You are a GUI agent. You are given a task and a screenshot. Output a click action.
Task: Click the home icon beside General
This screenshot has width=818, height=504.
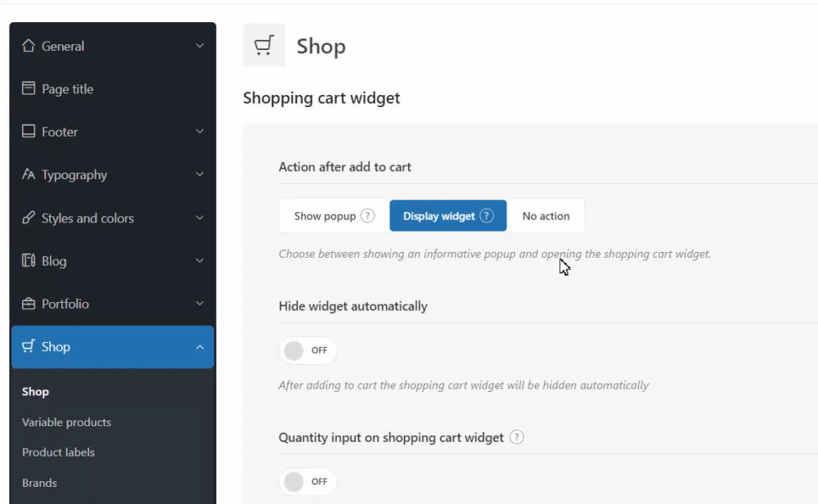tap(29, 46)
